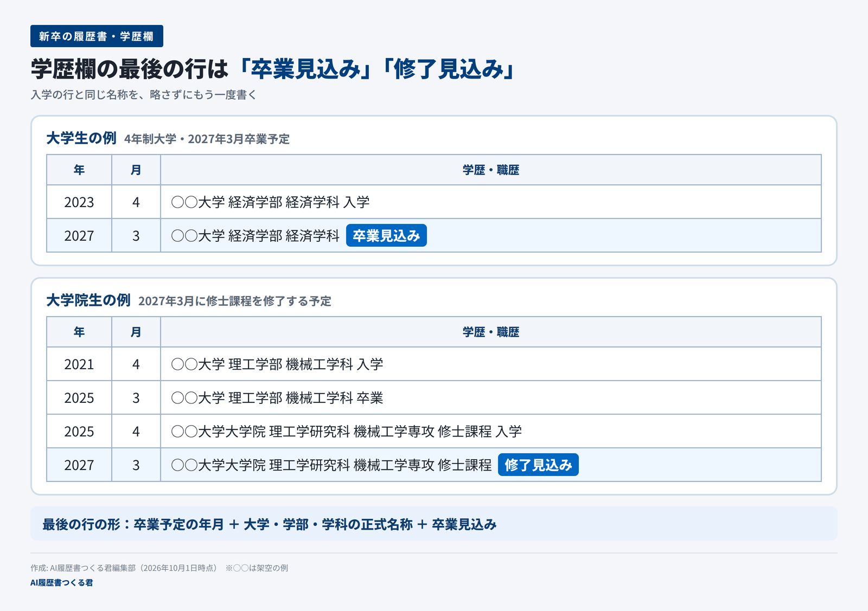The width and height of the screenshot is (868, 611).
Task: Select subtitle 入学の行と同じ名称を、略さずにもう一度書く
Action: coord(144,95)
